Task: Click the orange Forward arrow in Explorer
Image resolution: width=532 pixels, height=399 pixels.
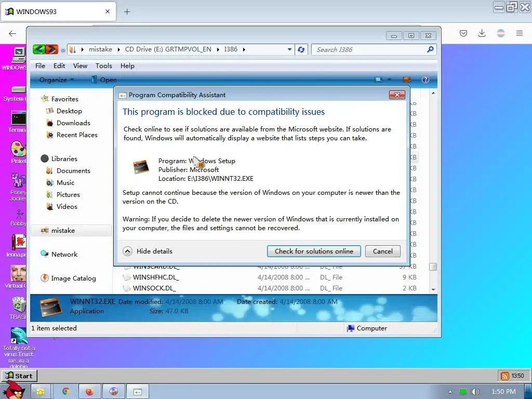Action: pos(52,49)
